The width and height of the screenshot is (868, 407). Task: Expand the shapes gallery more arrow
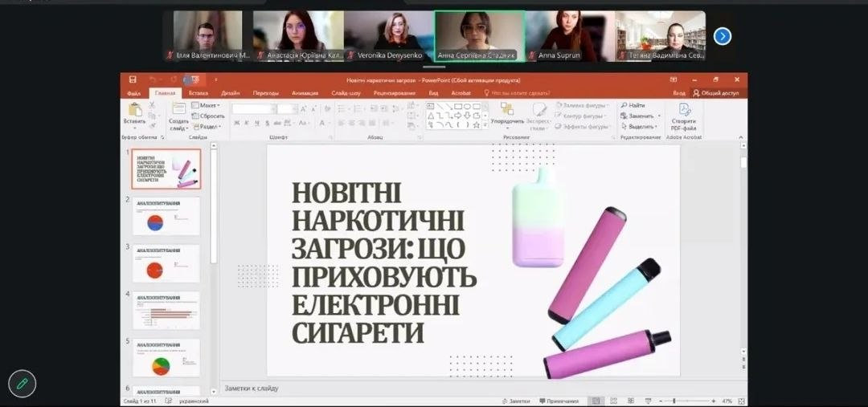(x=485, y=125)
